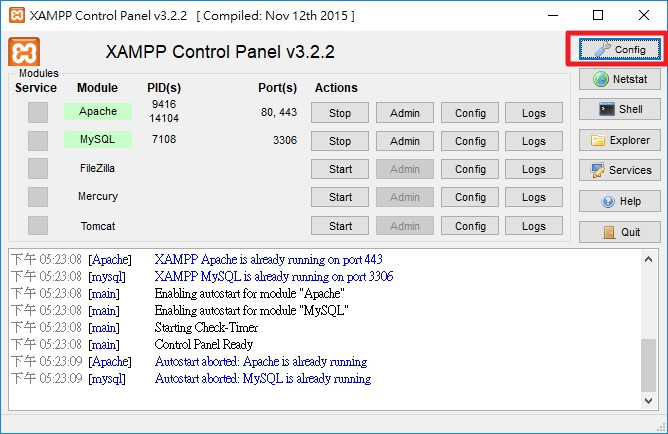
Task: Open the Tomcat Logs dropdown
Action: point(534,226)
